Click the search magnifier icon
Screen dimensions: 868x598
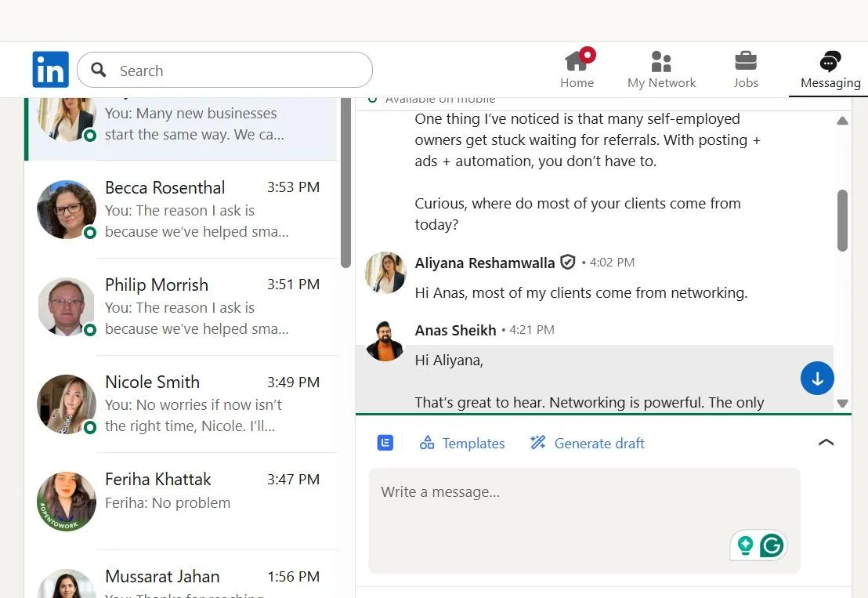click(x=99, y=70)
